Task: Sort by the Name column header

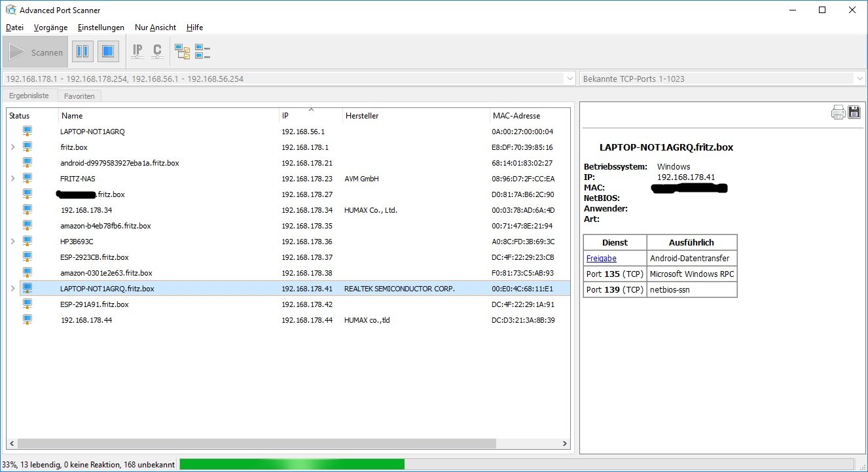Action: (x=169, y=116)
